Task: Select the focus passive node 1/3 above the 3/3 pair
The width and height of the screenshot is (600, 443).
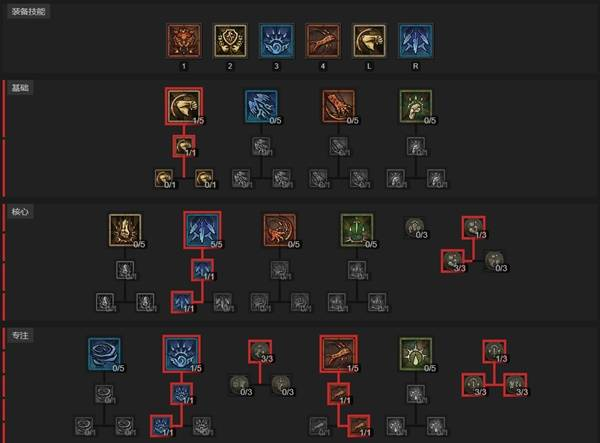Action: point(494,351)
